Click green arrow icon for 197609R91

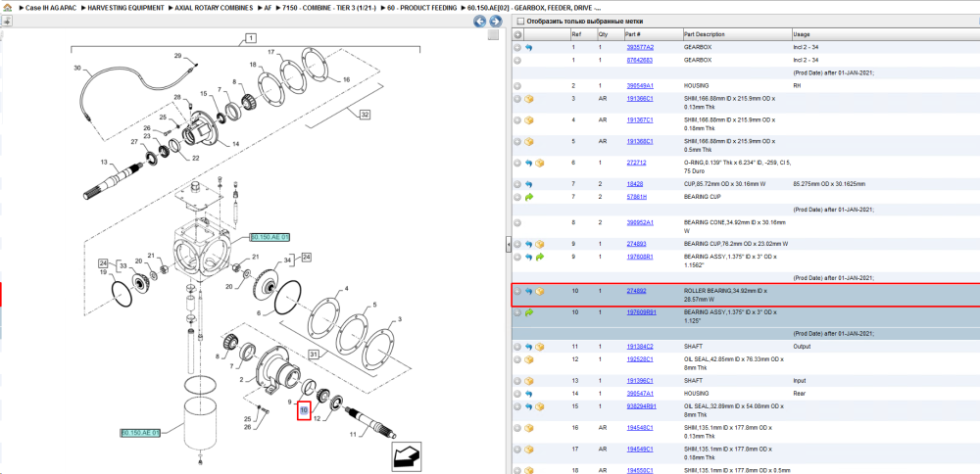529,312
